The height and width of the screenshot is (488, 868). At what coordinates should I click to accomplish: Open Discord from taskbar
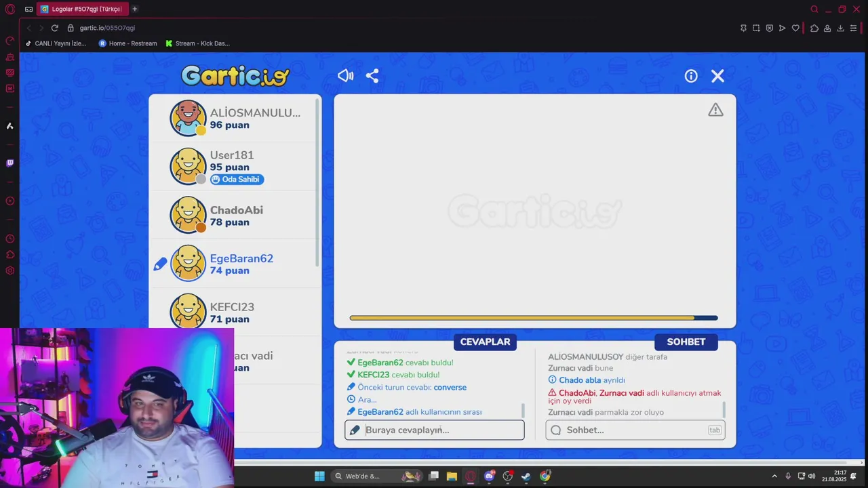click(x=490, y=476)
